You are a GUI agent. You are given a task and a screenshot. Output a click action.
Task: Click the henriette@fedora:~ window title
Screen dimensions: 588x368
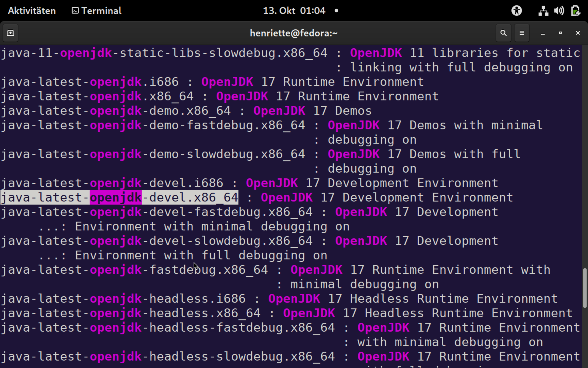tap(294, 33)
